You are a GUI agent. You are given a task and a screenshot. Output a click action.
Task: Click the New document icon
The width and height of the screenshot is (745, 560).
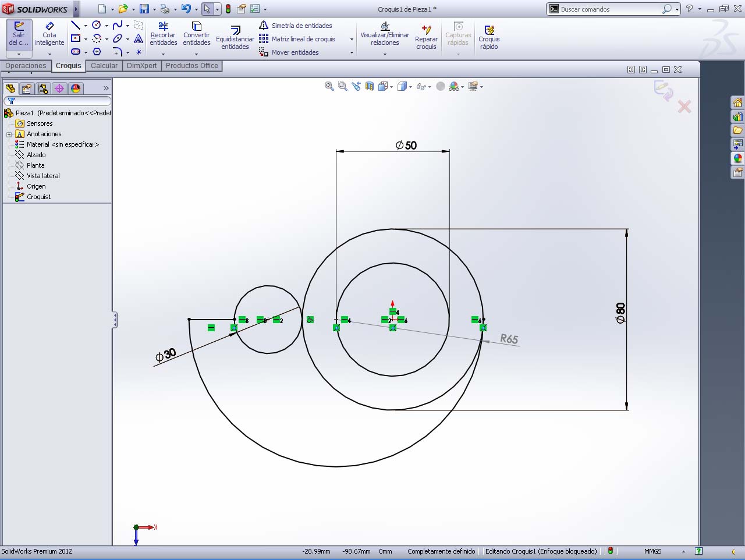[102, 9]
